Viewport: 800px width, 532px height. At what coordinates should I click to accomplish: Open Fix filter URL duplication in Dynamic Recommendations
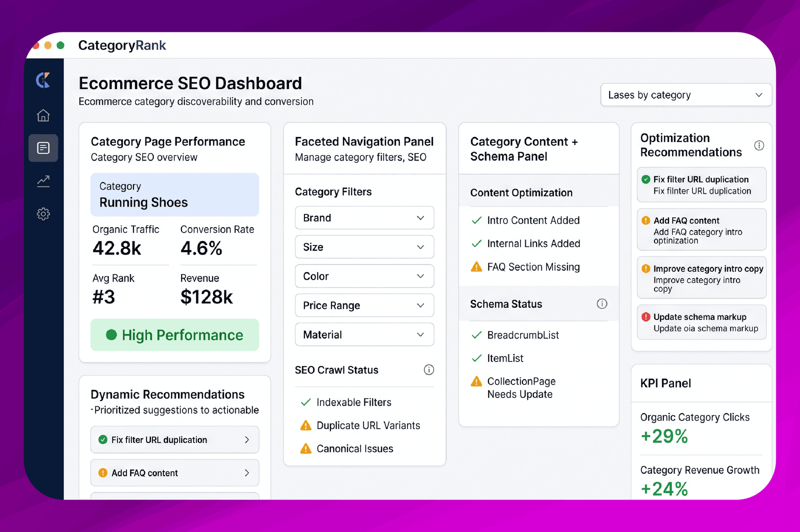point(174,440)
